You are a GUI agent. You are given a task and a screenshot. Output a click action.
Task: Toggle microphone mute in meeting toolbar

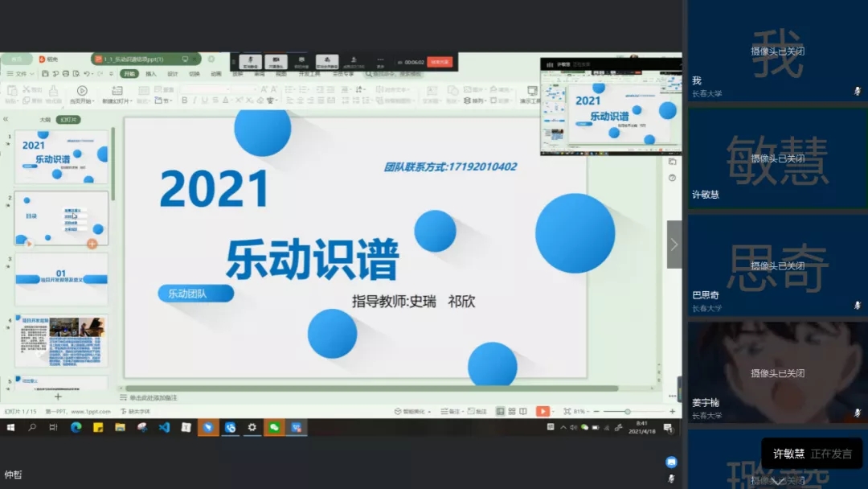[x=250, y=61]
